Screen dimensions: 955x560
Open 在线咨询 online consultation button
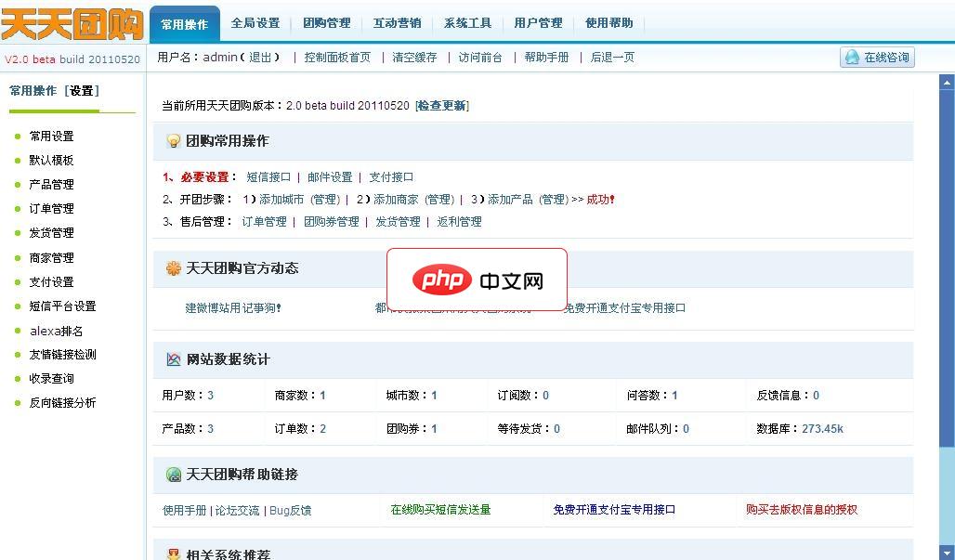point(877,58)
